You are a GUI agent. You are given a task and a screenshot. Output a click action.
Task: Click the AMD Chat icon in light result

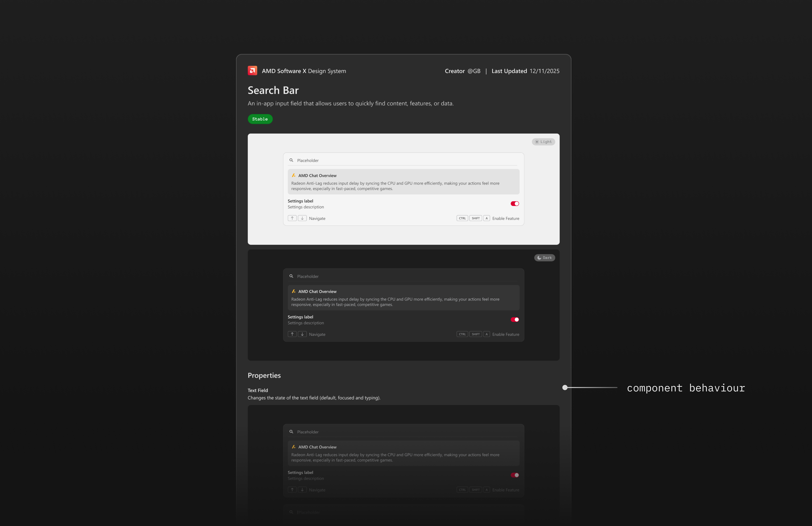293,175
